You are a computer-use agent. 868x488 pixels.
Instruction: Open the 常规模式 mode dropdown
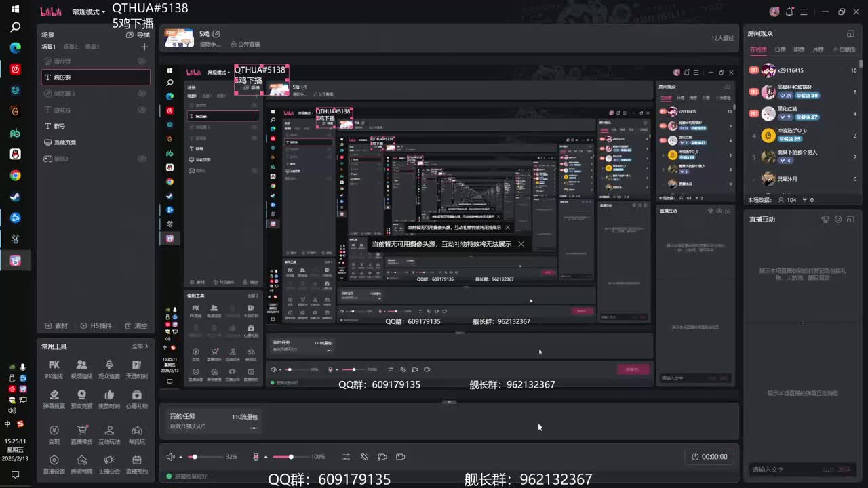(x=88, y=12)
